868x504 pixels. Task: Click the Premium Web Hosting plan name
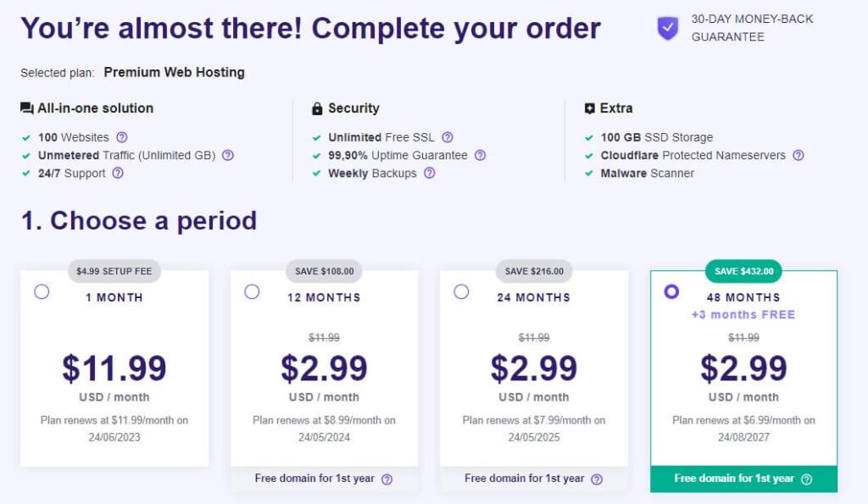175,73
